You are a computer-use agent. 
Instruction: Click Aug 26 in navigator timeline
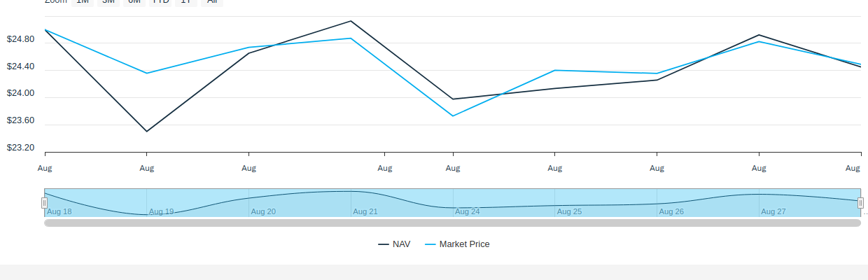(x=671, y=211)
